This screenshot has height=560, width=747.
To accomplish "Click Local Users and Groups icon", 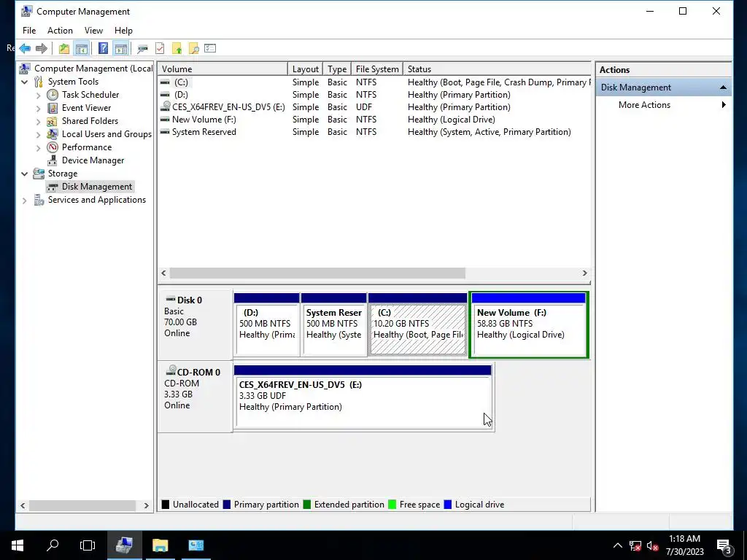I will tap(53, 134).
